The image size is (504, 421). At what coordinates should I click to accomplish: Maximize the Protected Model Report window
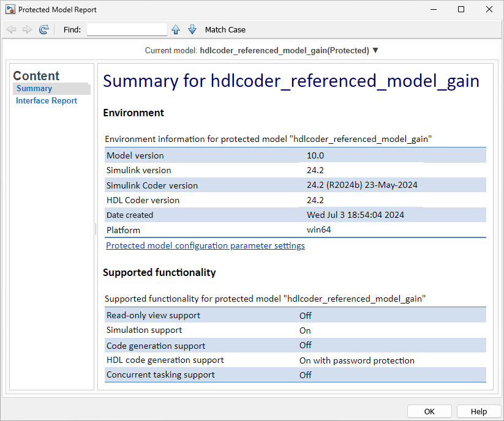[461, 10]
